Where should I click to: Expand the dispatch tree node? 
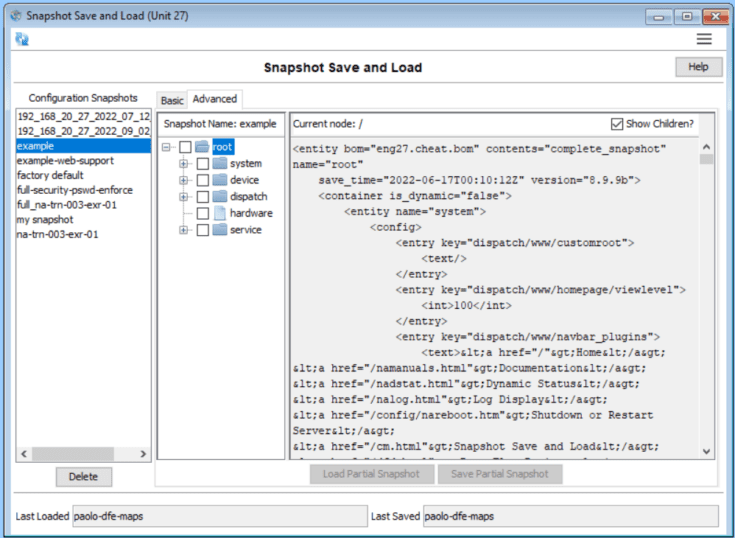coord(183,197)
